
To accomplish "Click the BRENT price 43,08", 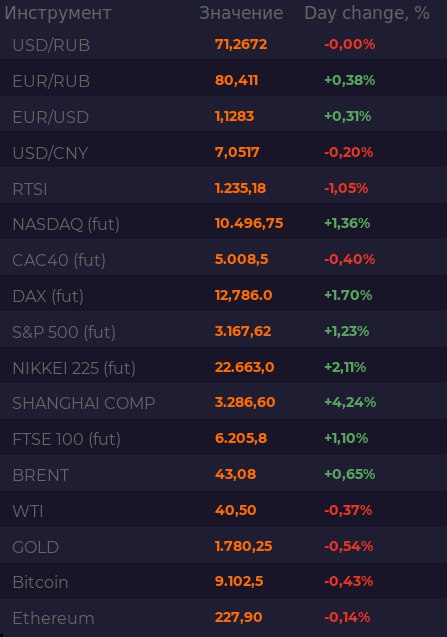I will (235, 474).
